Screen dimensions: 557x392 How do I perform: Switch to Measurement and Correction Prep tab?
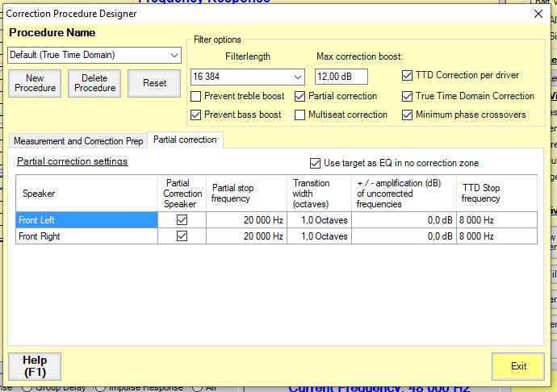click(x=78, y=140)
